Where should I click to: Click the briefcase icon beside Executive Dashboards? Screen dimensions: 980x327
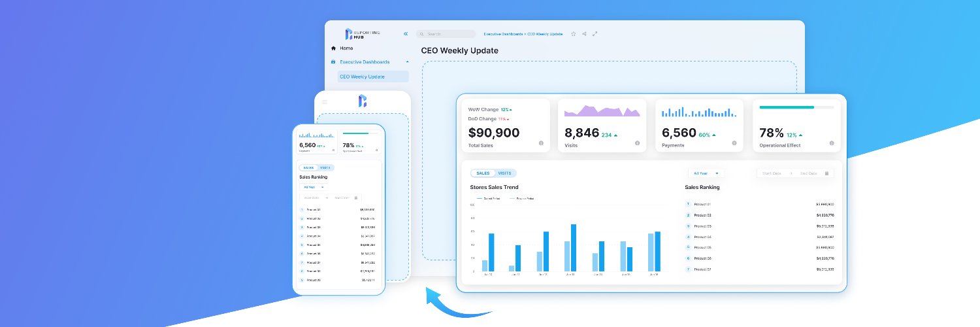333,62
